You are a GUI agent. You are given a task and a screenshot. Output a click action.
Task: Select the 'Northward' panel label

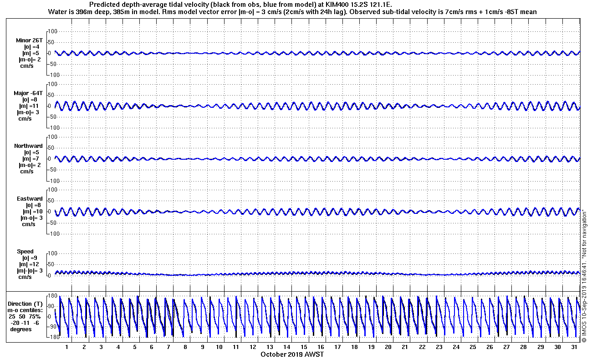click(x=28, y=146)
